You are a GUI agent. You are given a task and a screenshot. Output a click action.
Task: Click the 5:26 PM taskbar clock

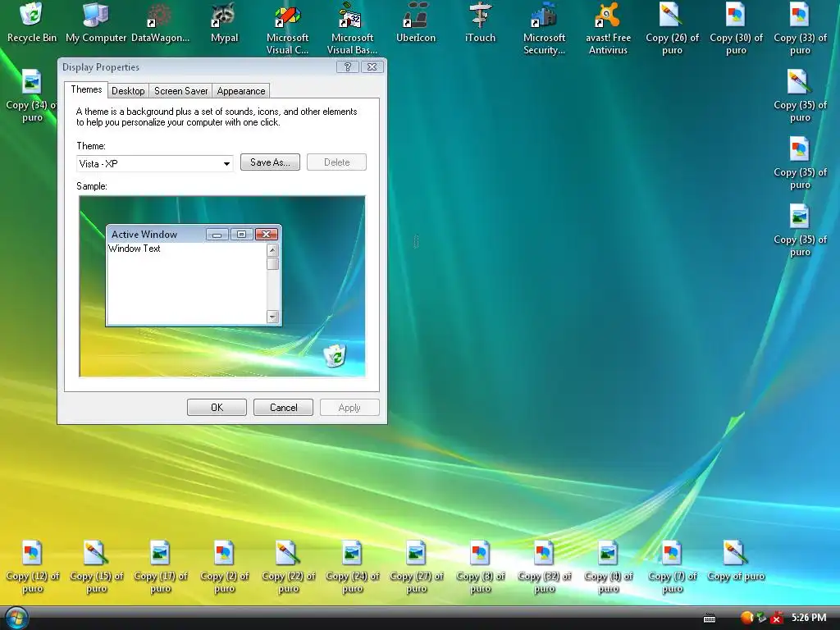(809, 618)
